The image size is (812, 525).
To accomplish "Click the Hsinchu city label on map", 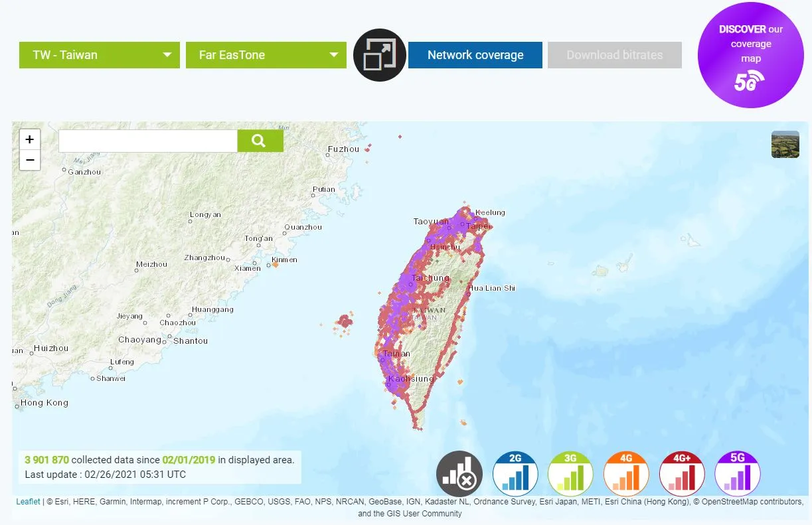I will coord(445,247).
